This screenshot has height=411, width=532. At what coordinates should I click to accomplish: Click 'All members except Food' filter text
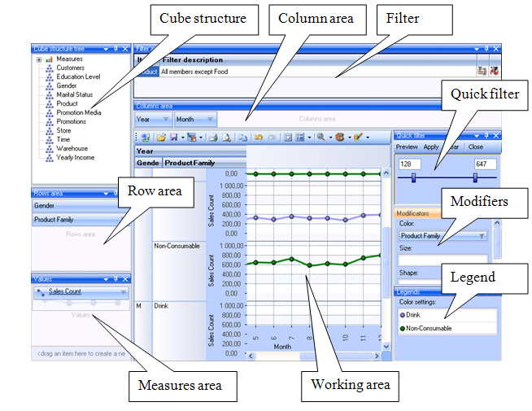tap(194, 72)
